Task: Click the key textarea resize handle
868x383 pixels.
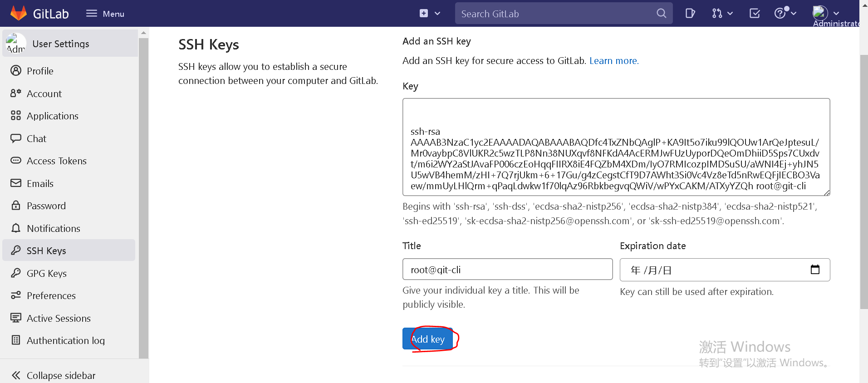Action: (827, 192)
